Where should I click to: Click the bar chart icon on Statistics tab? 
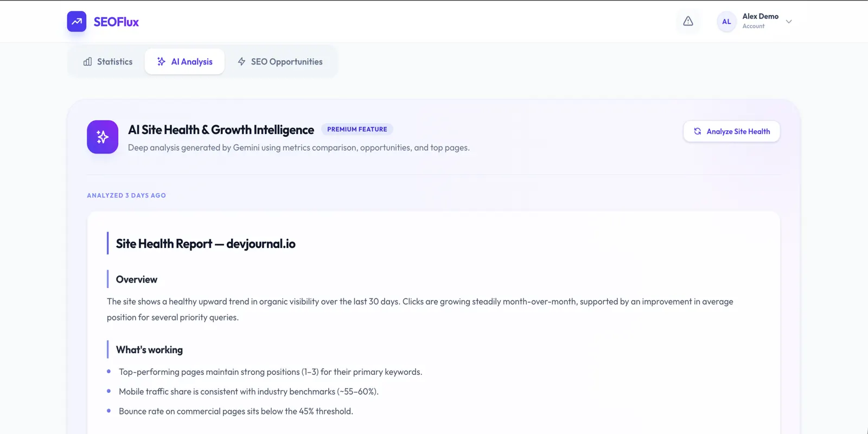coord(87,62)
